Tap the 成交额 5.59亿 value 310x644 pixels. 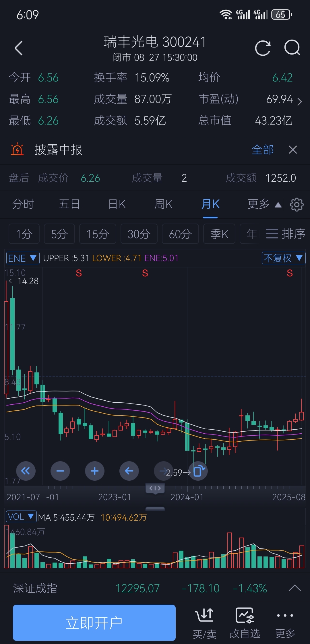click(150, 121)
